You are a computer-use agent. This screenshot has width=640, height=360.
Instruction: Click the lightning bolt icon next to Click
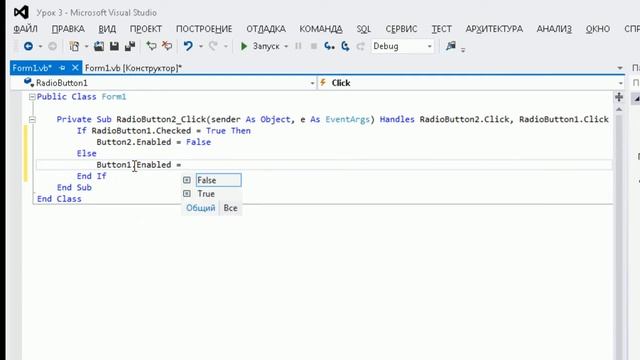pyautogui.click(x=323, y=82)
